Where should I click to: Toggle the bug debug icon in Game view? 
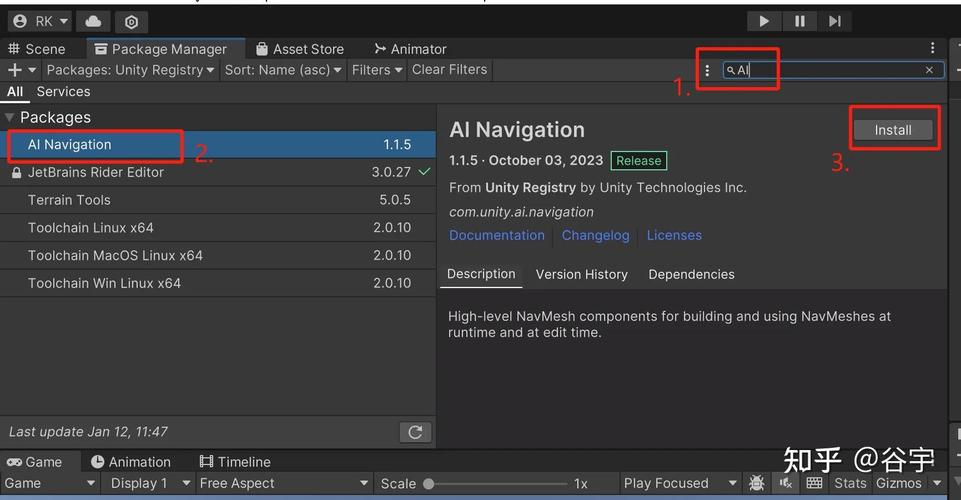pyautogui.click(x=757, y=483)
